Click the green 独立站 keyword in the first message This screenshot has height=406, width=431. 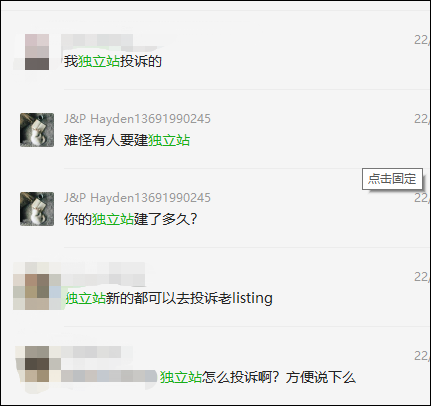[x=99, y=62]
